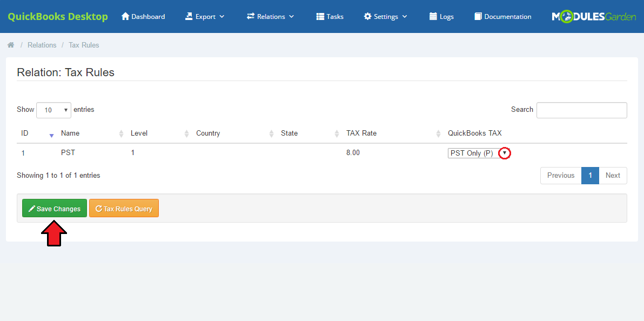
Task: Click the 'Showing 1 to 1 of 1 entries' text
Action: click(58, 176)
